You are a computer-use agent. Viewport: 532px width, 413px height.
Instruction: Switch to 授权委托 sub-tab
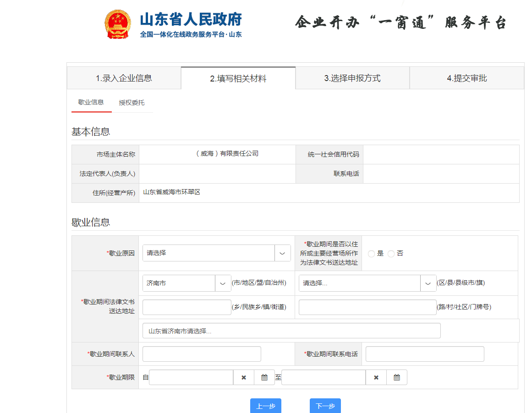tap(132, 103)
